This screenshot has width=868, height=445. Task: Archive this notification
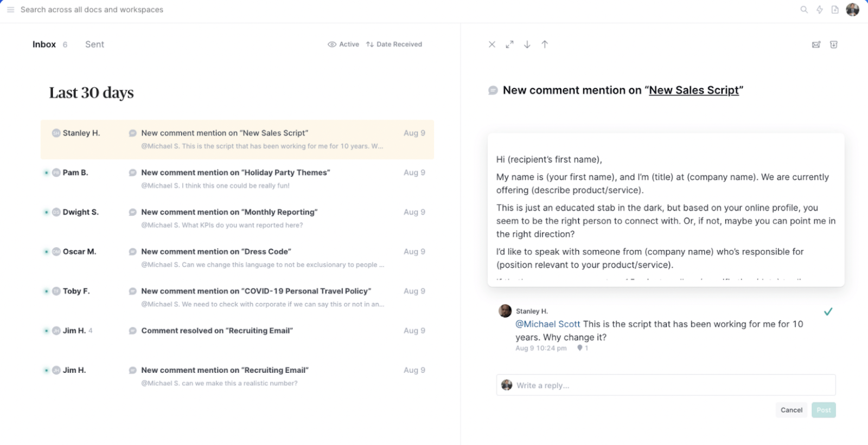[834, 44]
